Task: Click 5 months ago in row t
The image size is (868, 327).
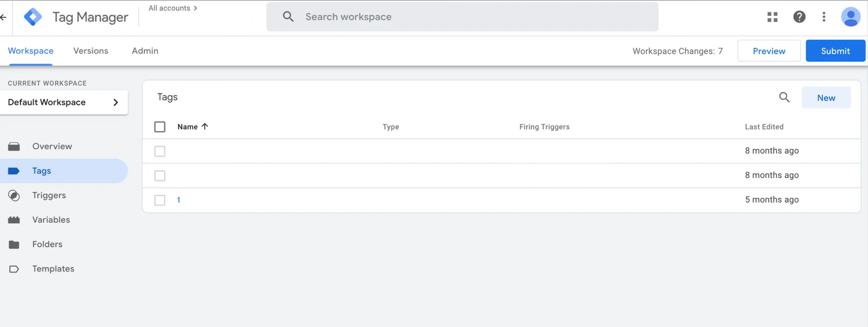Action: [772, 200]
